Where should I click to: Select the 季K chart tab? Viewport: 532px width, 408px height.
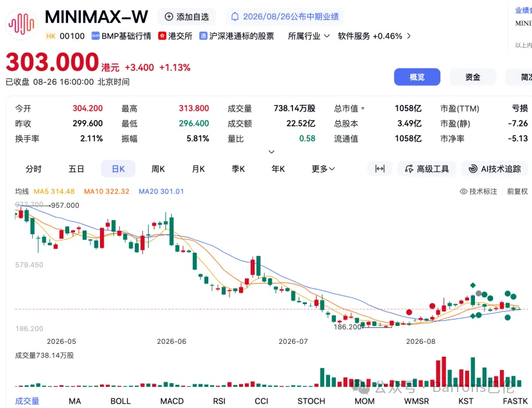pyautogui.click(x=238, y=169)
